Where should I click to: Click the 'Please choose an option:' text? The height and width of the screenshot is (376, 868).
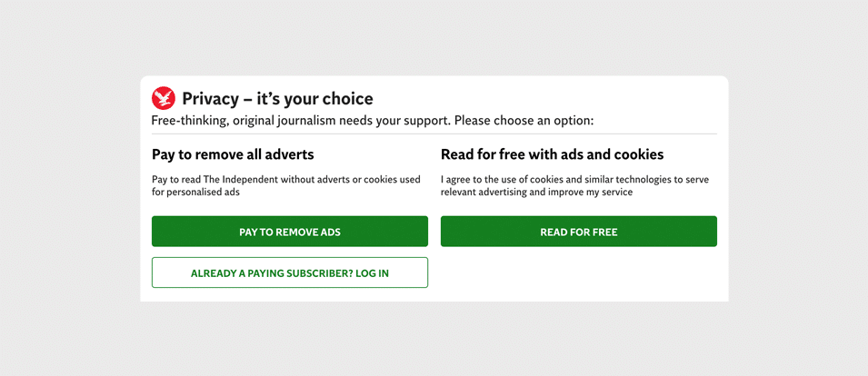point(524,121)
